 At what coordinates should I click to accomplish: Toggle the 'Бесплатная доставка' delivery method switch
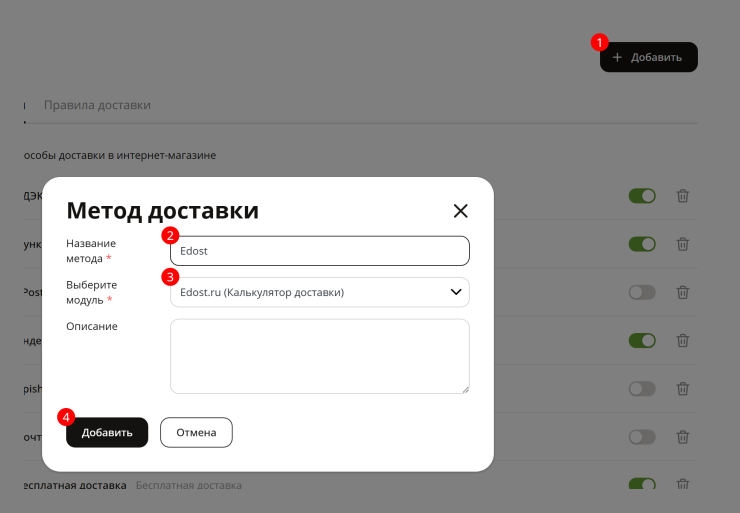tap(642, 484)
